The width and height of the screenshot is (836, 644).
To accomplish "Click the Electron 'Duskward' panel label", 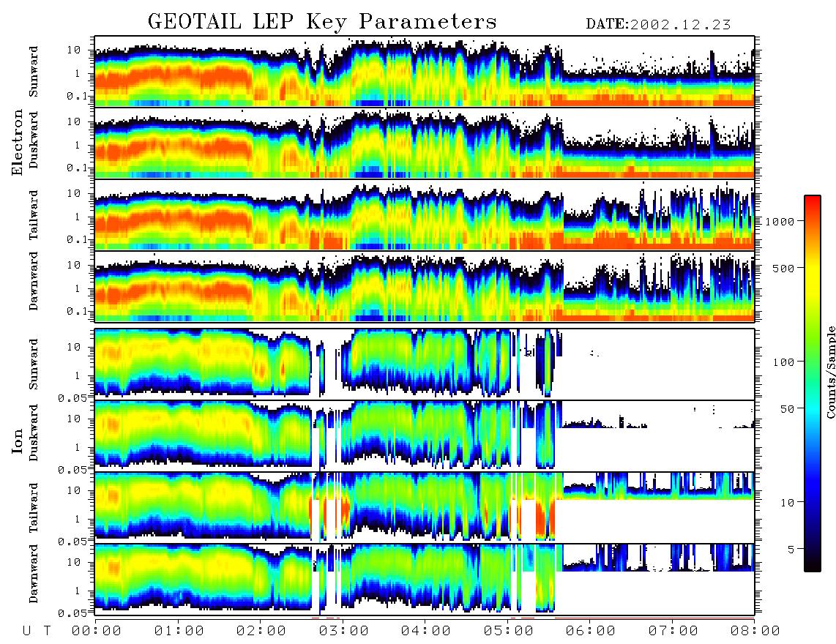I will [x=34, y=140].
